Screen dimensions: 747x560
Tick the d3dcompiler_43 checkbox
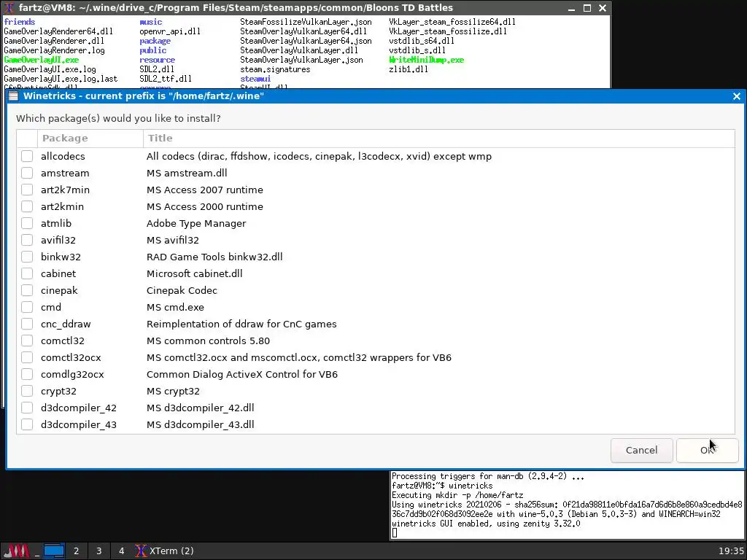click(x=27, y=424)
